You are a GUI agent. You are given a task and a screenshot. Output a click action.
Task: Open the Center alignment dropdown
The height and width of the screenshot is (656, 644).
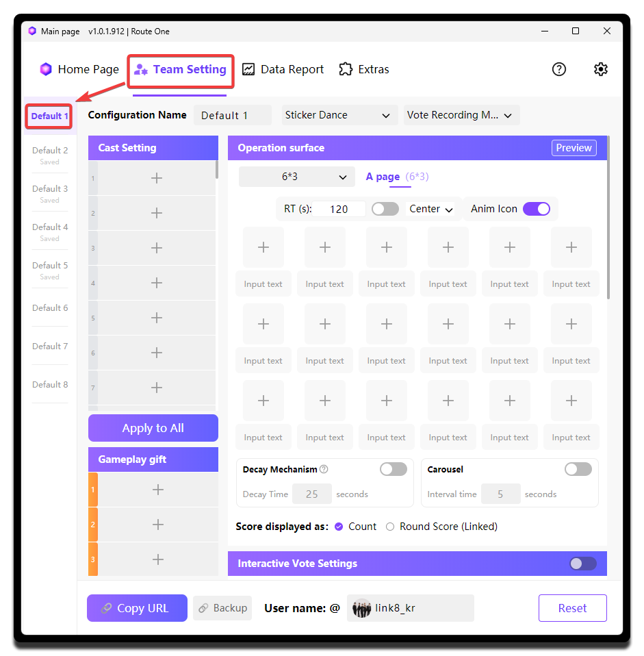431,209
